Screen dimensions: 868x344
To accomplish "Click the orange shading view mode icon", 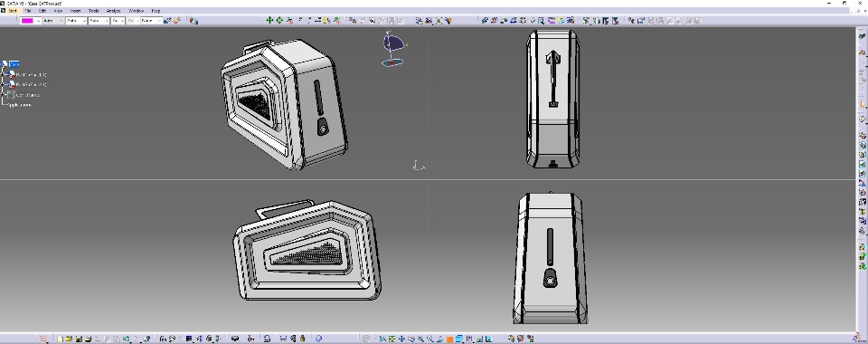I will click(449, 339).
